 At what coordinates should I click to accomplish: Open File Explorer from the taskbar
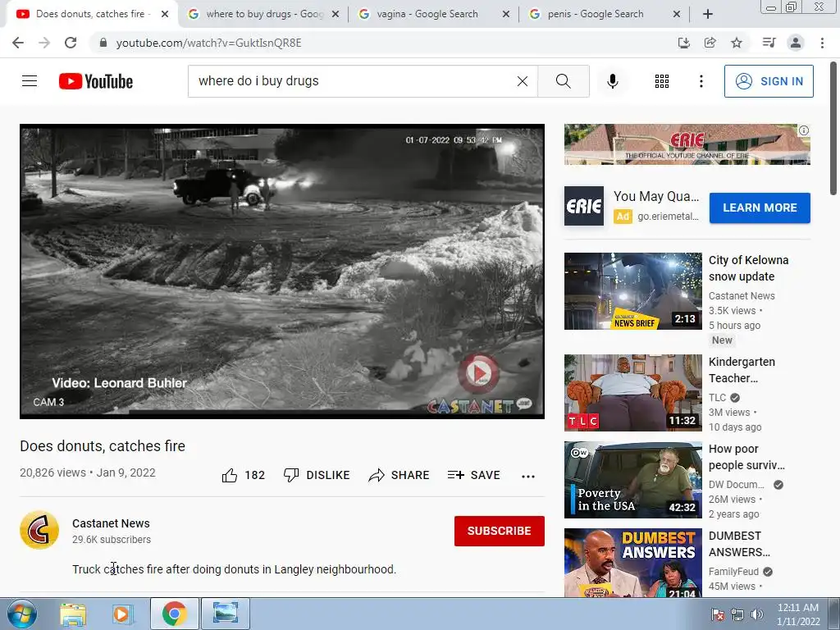click(73, 614)
